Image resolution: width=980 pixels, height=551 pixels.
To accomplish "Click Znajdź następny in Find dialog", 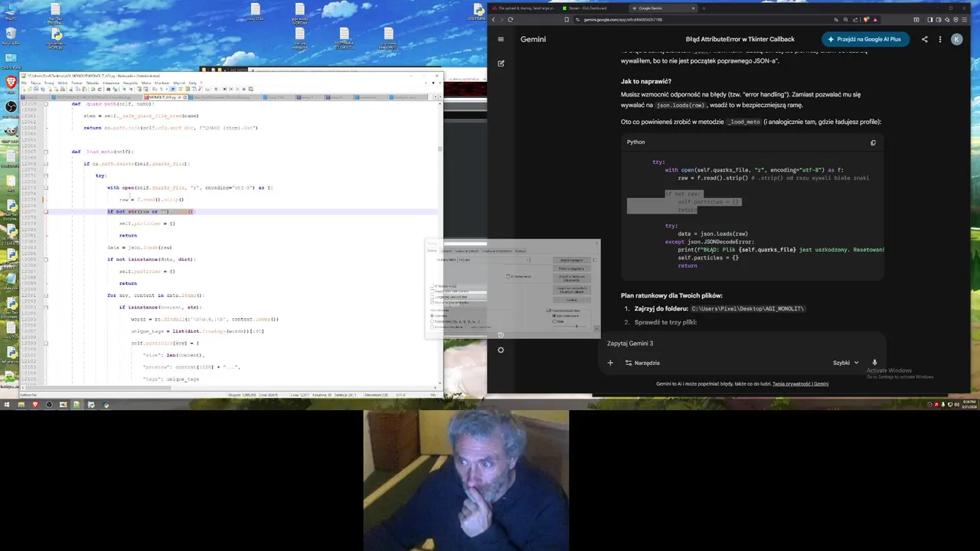I will click(x=572, y=260).
